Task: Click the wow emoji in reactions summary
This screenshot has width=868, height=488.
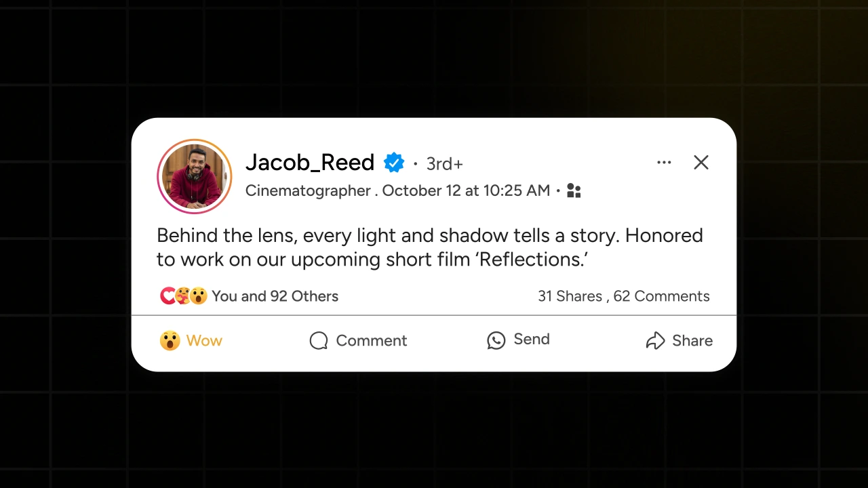Action: pyautogui.click(x=198, y=296)
